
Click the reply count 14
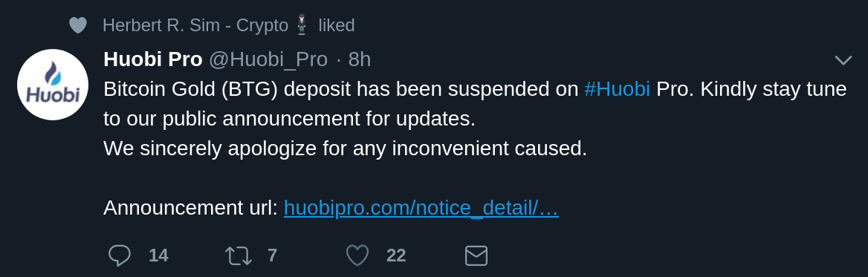coord(158,255)
